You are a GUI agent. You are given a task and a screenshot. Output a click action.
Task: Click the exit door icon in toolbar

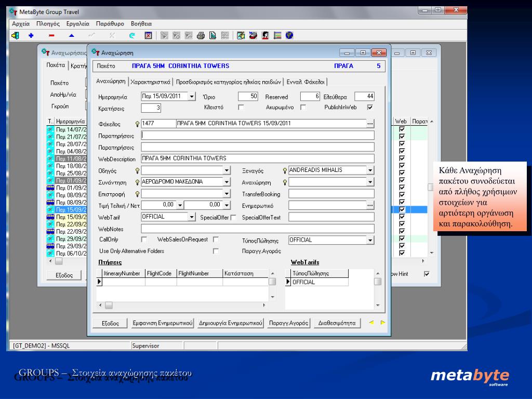pyautogui.click(x=15, y=36)
